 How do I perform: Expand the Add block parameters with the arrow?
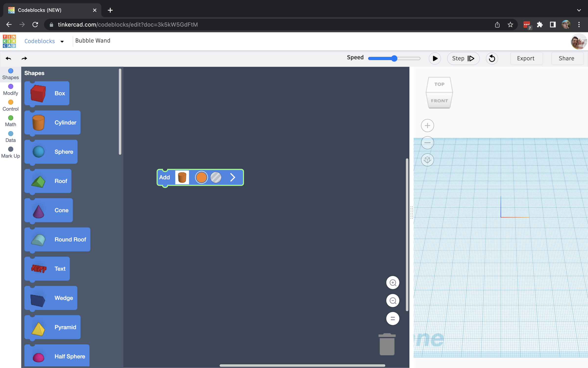pos(233,177)
